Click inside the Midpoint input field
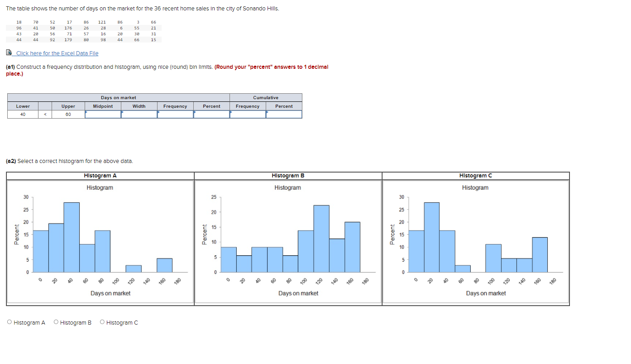This screenshot has height=364, width=631. pyautogui.click(x=103, y=114)
